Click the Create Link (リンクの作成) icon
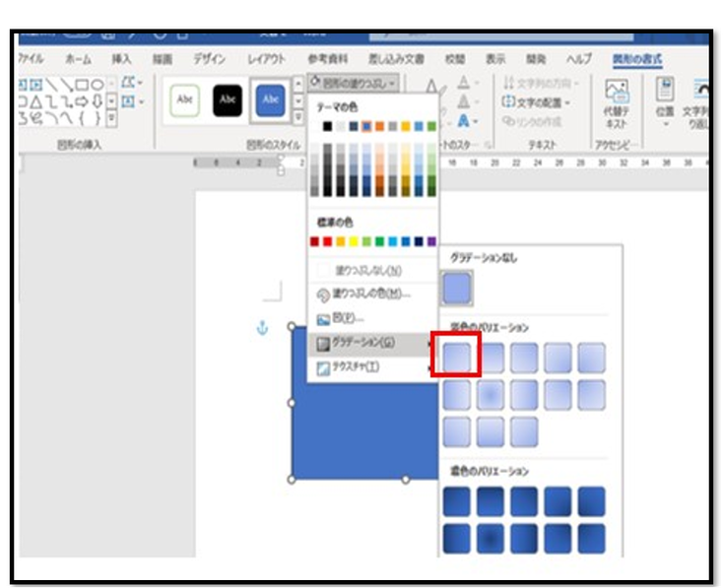The image size is (723, 588). [508, 121]
